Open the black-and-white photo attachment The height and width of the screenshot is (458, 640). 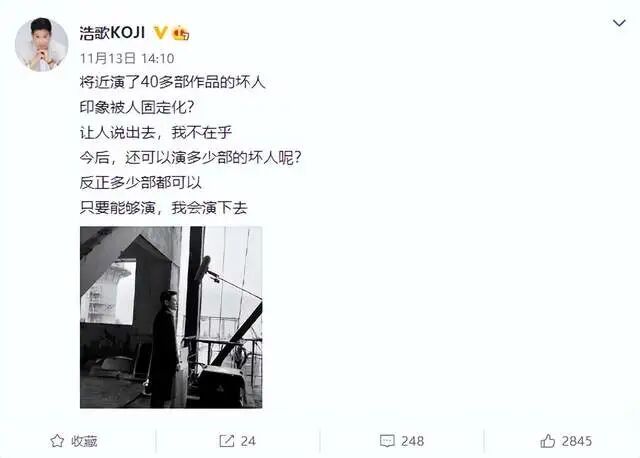(x=171, y=317)
